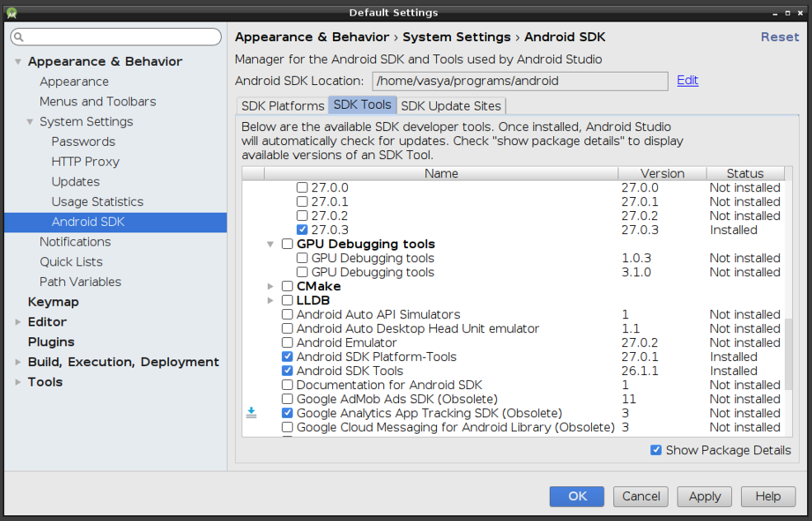Collapse the GPU Debugging tools group arrow
Viewport: 812px width, 521px height.
[270, 244]
